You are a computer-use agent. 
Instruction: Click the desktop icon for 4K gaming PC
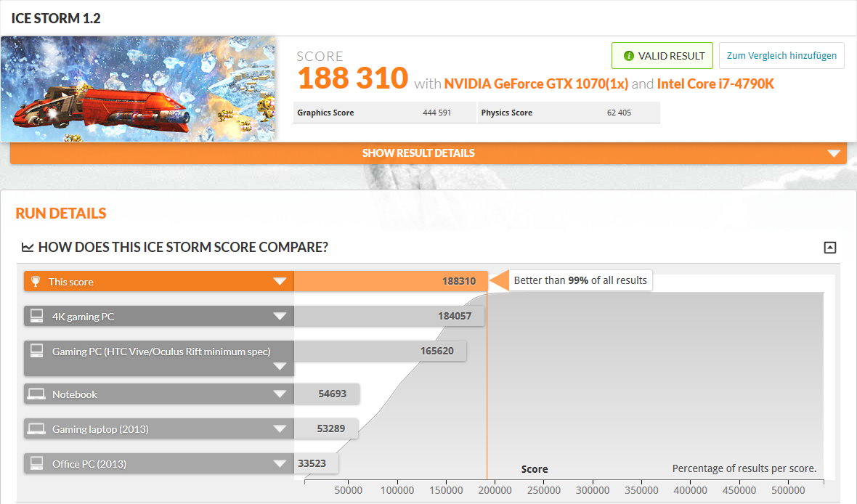[36, 316]
